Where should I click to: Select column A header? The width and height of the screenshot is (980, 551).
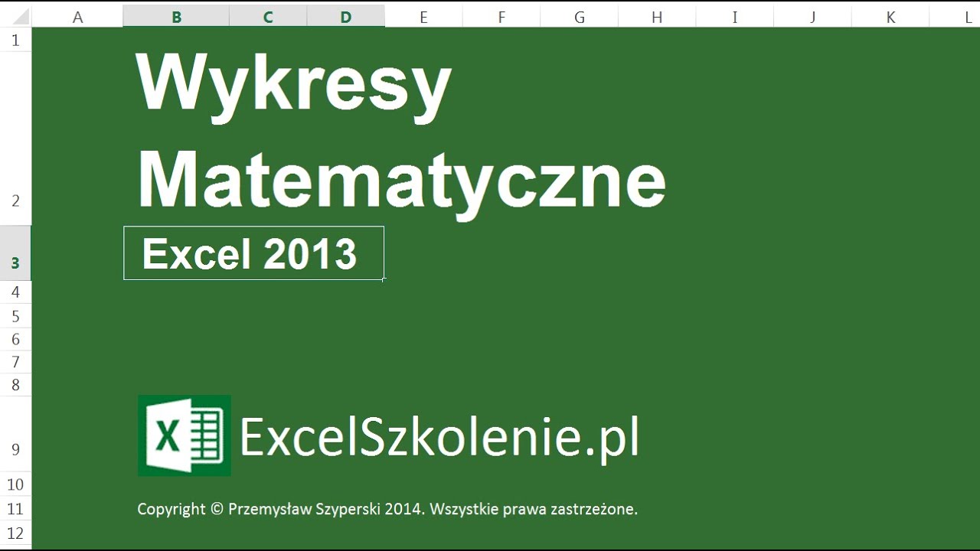[x=77, y=17]
